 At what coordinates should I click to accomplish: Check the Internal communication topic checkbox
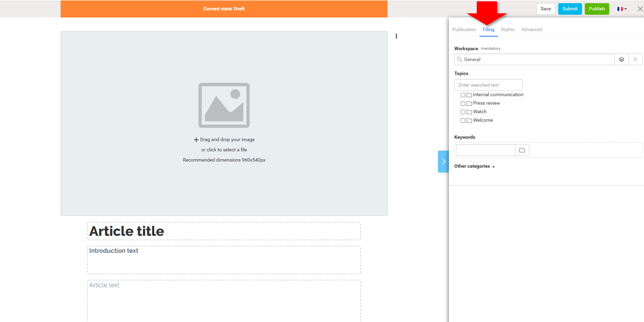[x=463, y=95]
